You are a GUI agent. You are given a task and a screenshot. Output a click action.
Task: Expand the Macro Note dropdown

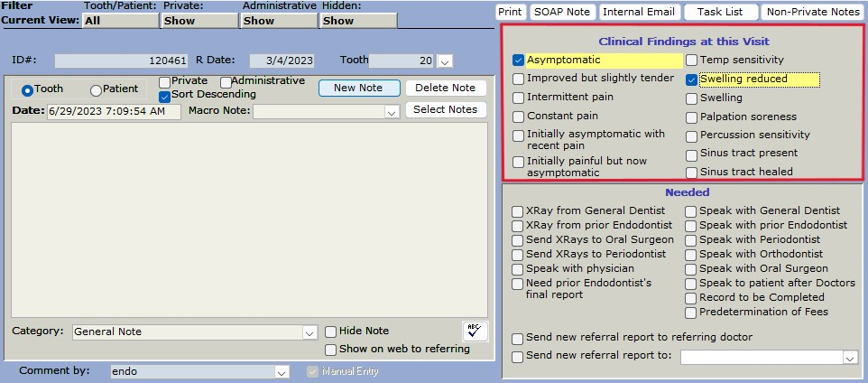(x=392, y=112)
